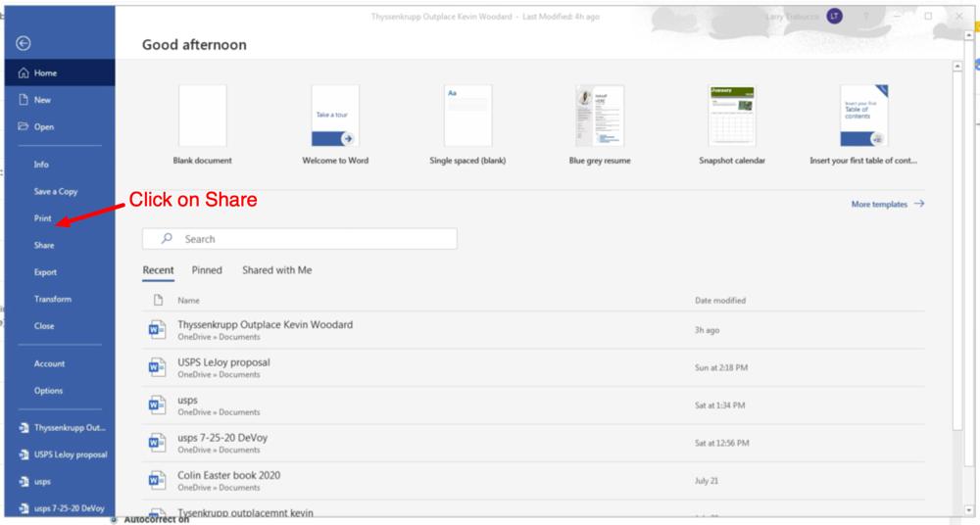Sort by the Name column header
Screen dimensions: 980x525
188,301
